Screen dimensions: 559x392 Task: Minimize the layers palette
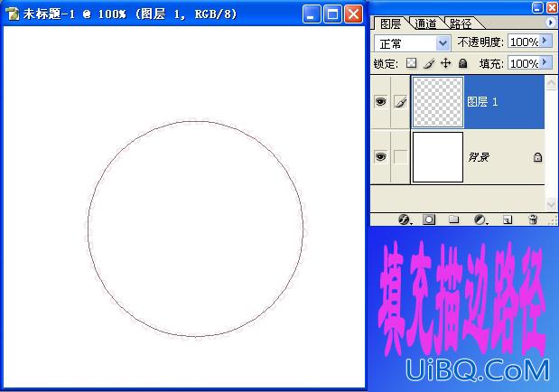tap(537, 7)
